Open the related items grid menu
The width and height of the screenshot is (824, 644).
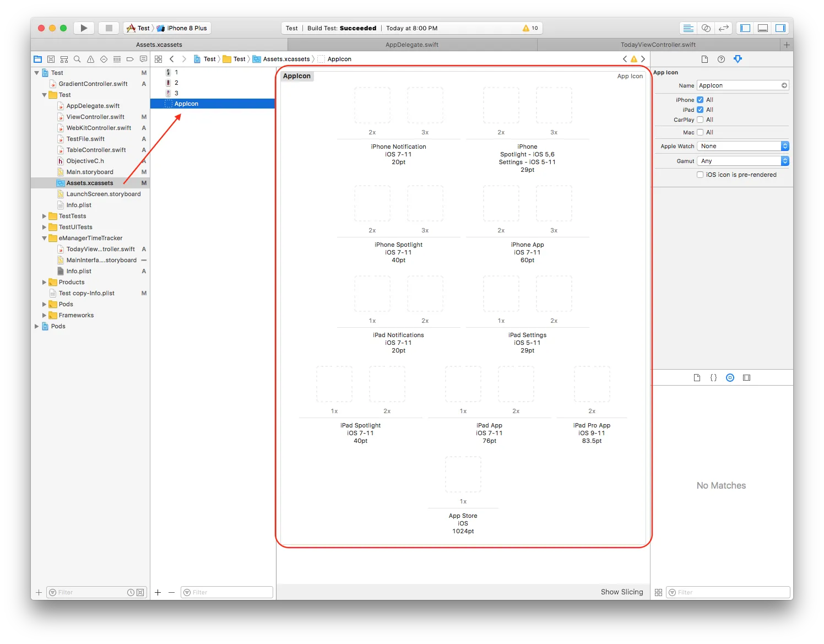(x=159, y=59)
